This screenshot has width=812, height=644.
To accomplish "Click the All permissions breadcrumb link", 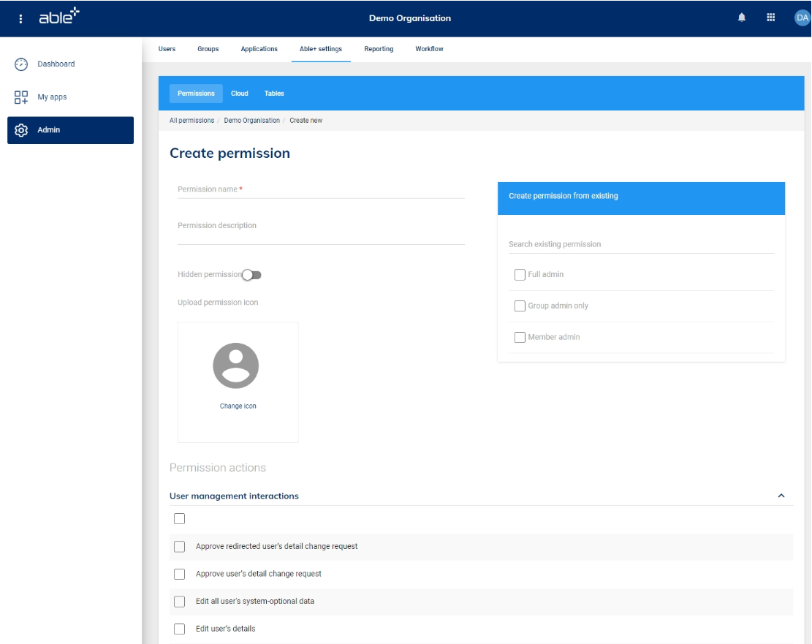I will (x=191, y=121).
